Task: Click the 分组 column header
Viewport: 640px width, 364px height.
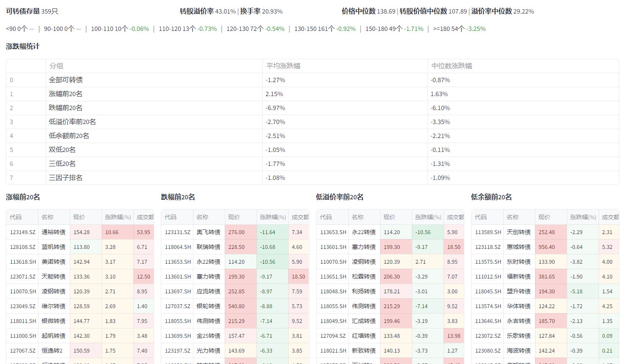Action: 56,66
